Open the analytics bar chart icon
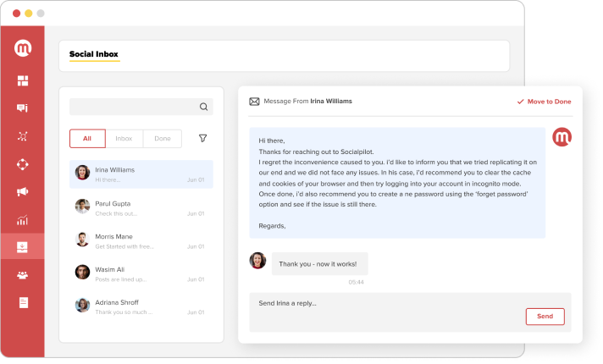This screenshot has width=603, height=364. [x=22, y=220]
